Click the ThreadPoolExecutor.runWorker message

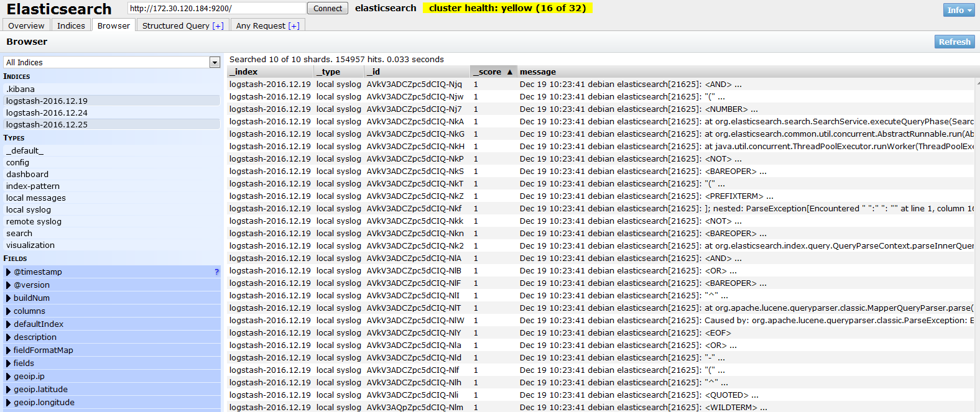[x=747, y=147]
